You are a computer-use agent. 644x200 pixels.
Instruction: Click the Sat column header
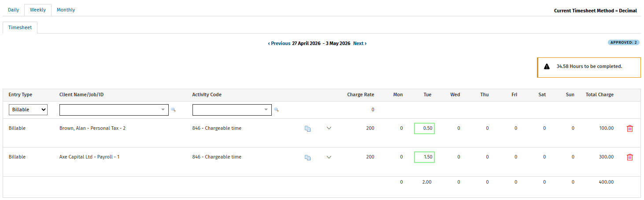[x=542, y=95]
